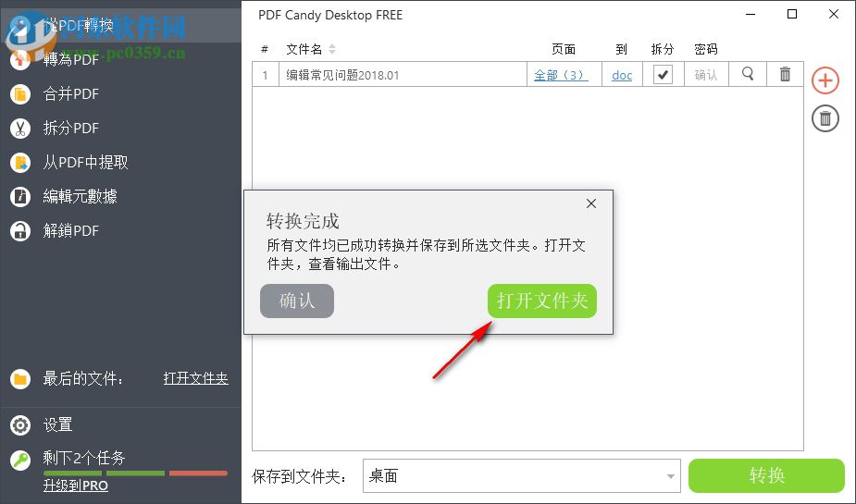This screenshot has height=504, width=856.
Task: Select 从PDF中提取 menu item
Action: pos(86,163)
